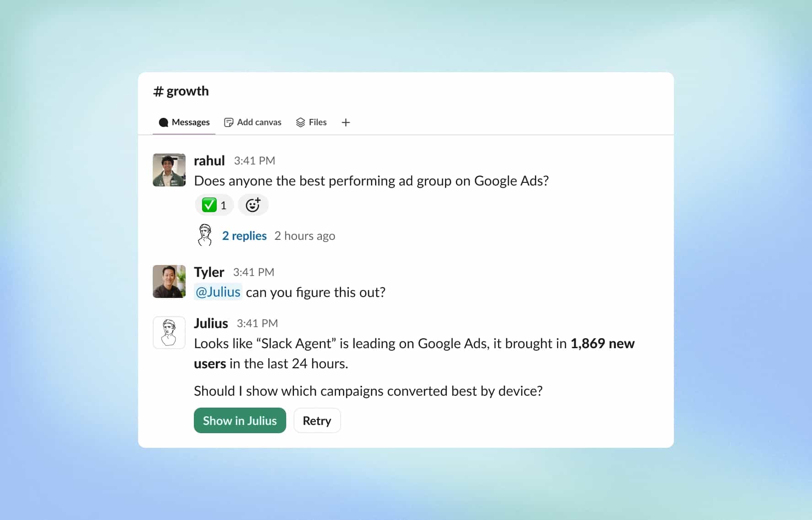Click rahul's profile picture
The width and height of the screenshot is (812, 520).
(x=169, y=170)
